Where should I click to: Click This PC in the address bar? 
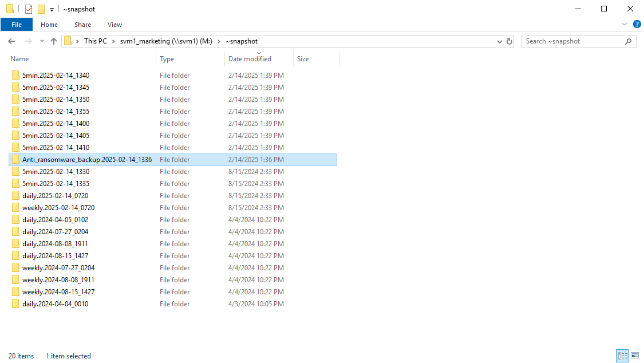[95, 41]
